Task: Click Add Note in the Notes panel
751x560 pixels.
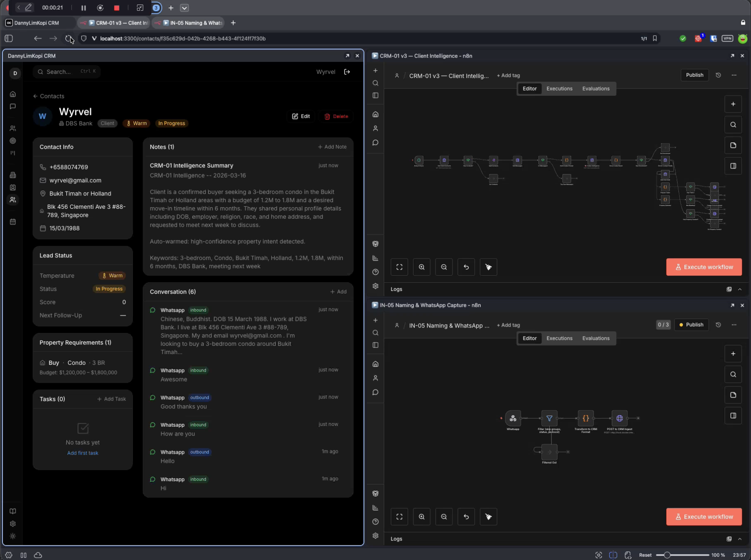Action: pos(332,147)
